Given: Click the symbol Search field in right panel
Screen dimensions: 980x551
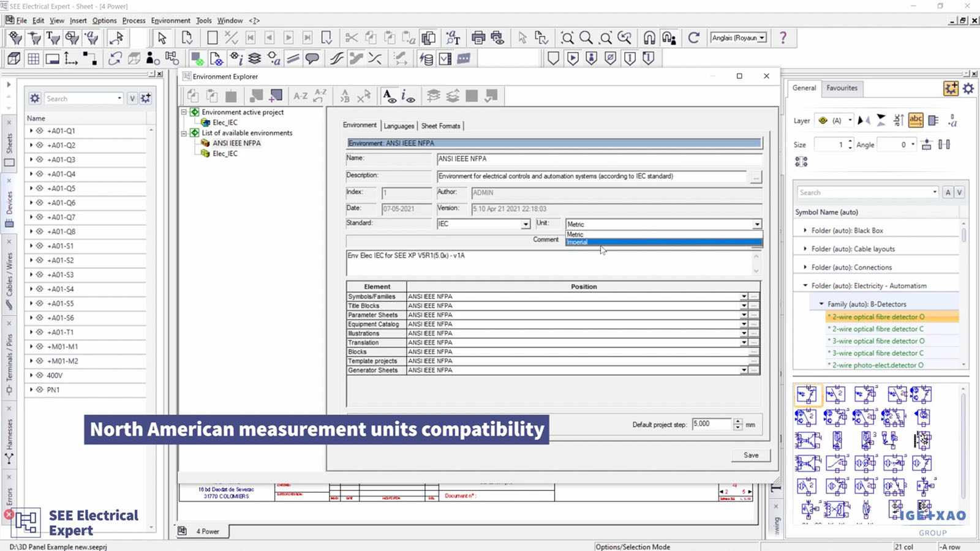Looking at the screenshot, I should coord(867,192).
